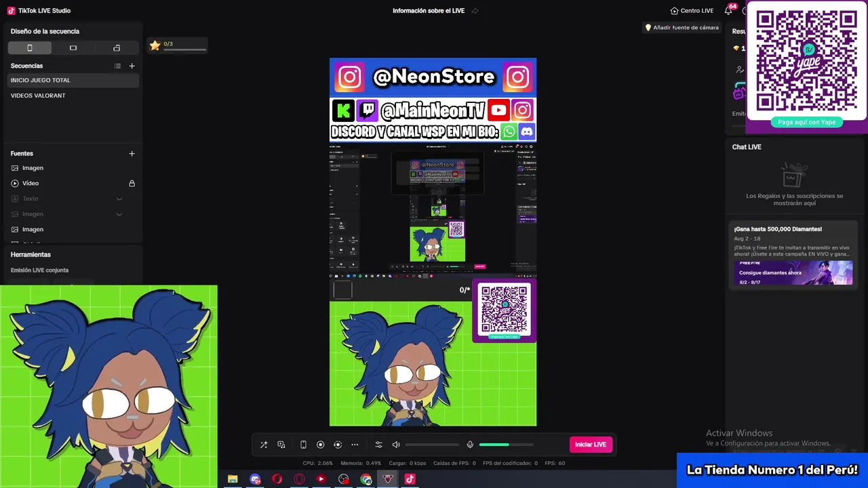
Task: Click Paga aquí con Yape button
Action: tap(806, 122)
